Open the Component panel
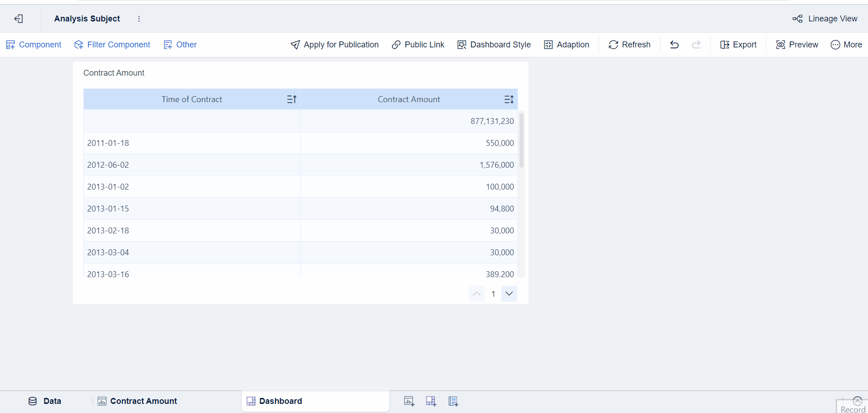Viewport: 868px width, 413px height. (x=34, y=44)
